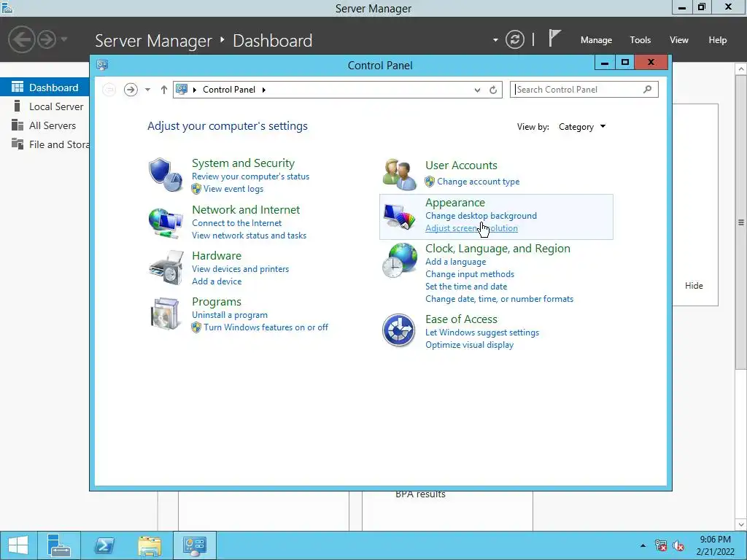The image size is (747, 560).
Task: Expand the arrow before Control Panel breadcrumb
Action: [x=194, y=90]
